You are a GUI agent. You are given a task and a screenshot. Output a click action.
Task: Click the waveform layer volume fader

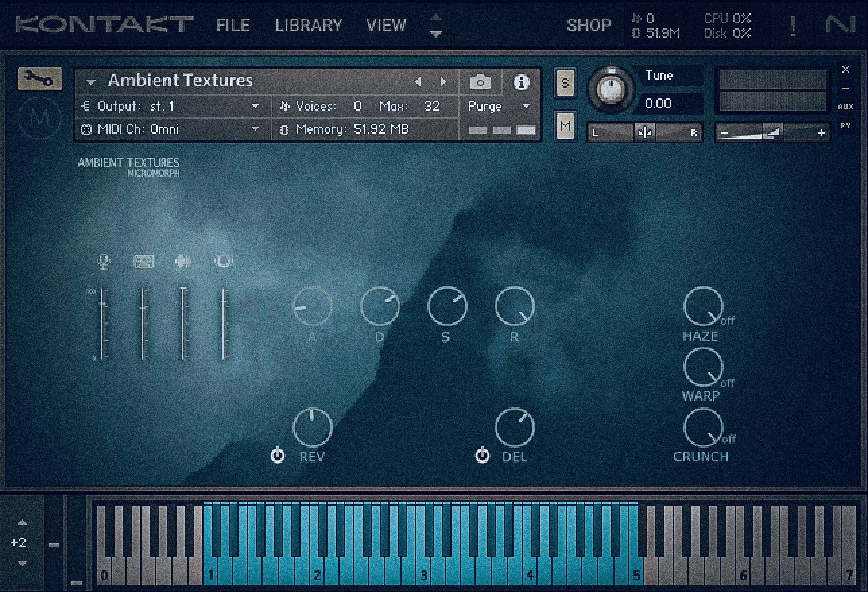point(183,323)
